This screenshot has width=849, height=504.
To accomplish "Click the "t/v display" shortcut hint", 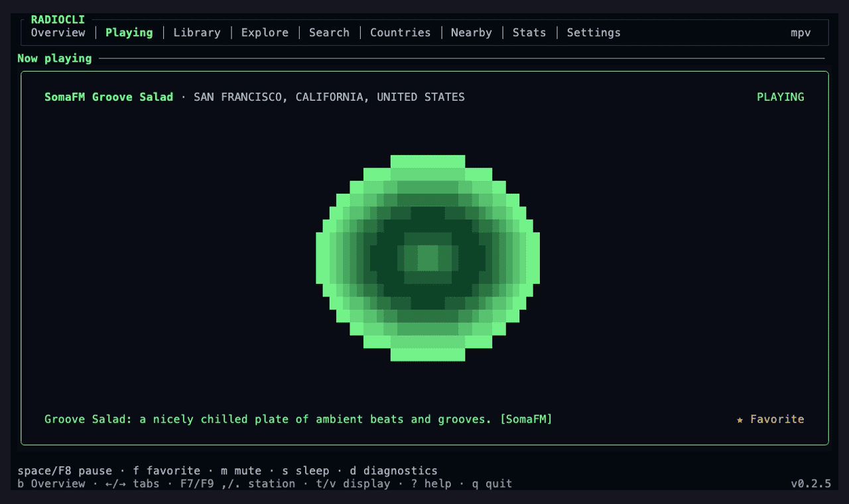I will point(353,483).
